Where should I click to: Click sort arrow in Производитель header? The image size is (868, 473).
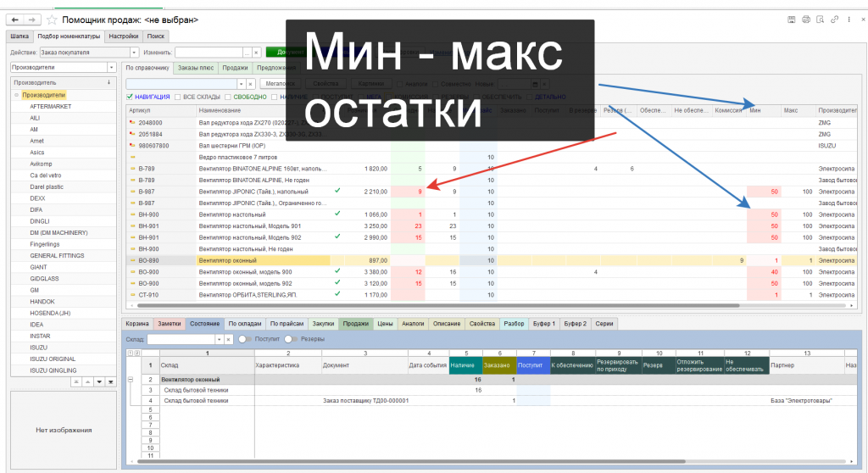pyautogui.click(x=109, y=82)
